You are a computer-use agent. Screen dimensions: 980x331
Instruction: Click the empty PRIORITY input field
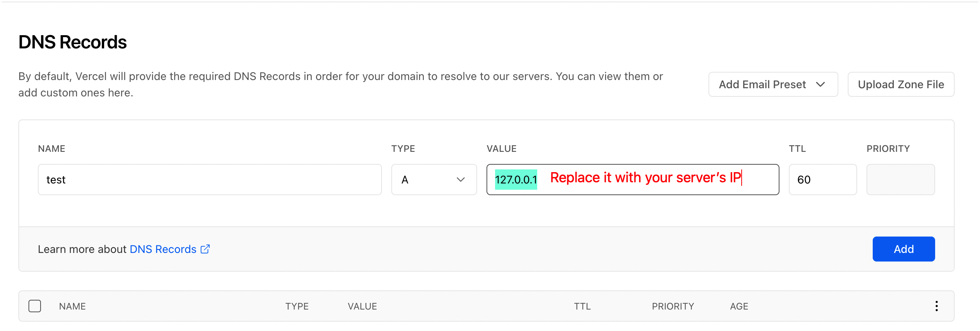[x=900, y=180]
